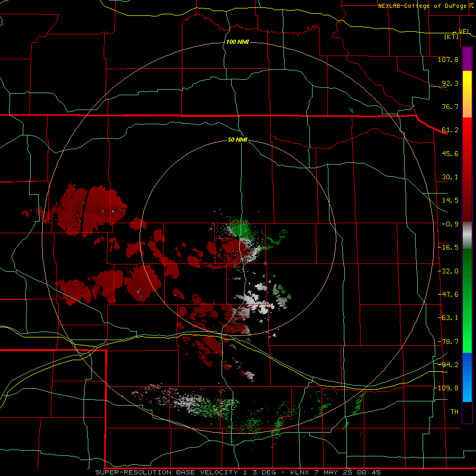Click the [KT] units label
The height and width of the screenshot is (476, 476).
pyautogui.click(x=452, y=36)
